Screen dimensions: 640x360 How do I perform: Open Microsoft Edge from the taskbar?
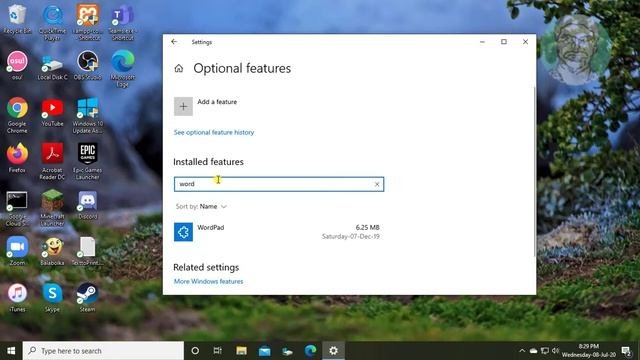(311, 351)
